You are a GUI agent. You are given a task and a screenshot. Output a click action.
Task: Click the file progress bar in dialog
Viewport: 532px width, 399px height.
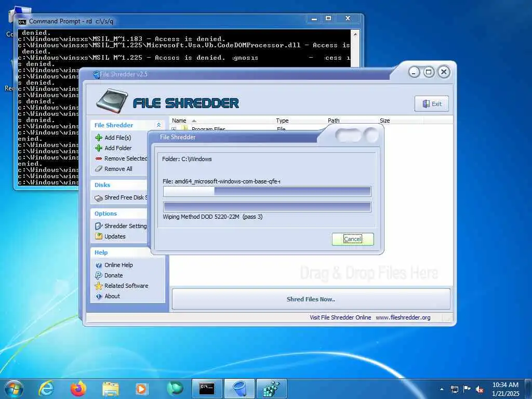pos(267,191)
